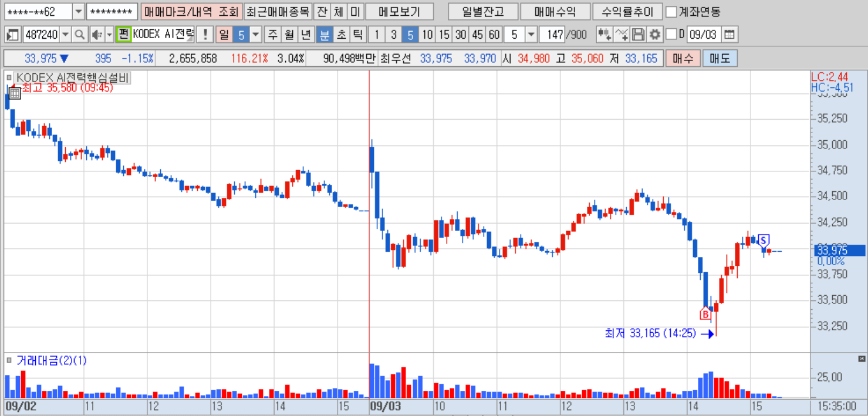Click the stock search magnifier icon
868x416 pixels.
[x=79, y=35]
